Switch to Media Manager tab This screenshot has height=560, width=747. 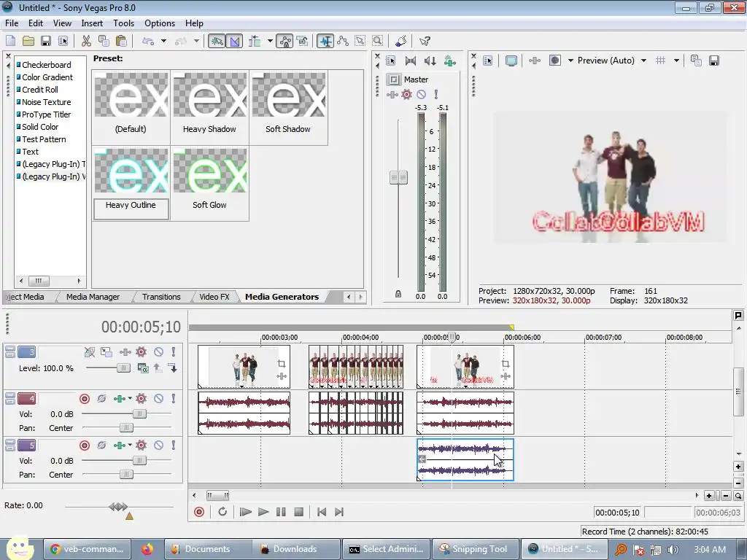pos(93,297)
